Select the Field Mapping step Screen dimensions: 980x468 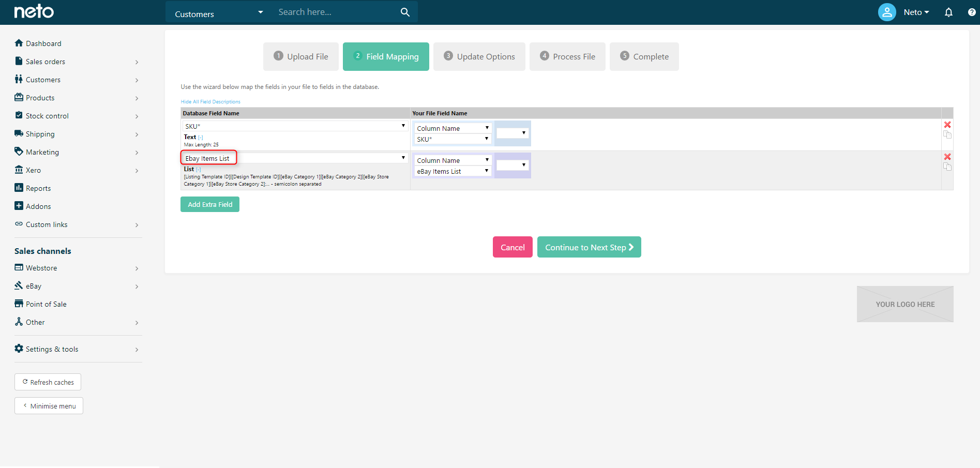pos(386,56)
